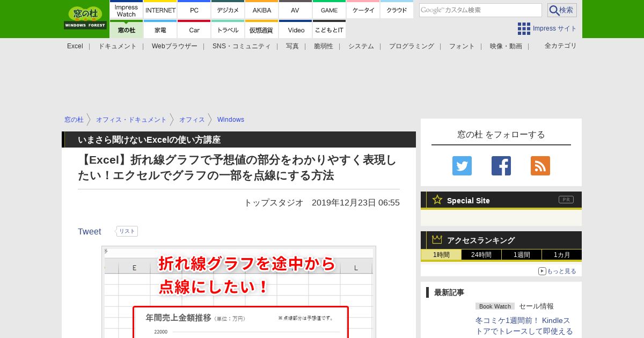Click the Windows breadcrumb link
The height and width of the screenshot is (338, 644).
[231, 120]
